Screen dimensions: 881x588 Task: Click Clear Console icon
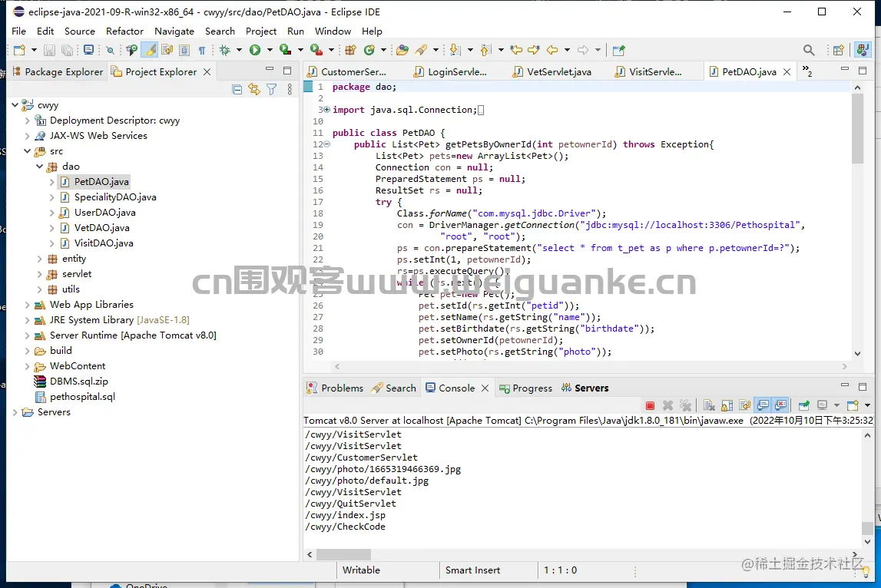pyautogui.click(x=709, y=405)
